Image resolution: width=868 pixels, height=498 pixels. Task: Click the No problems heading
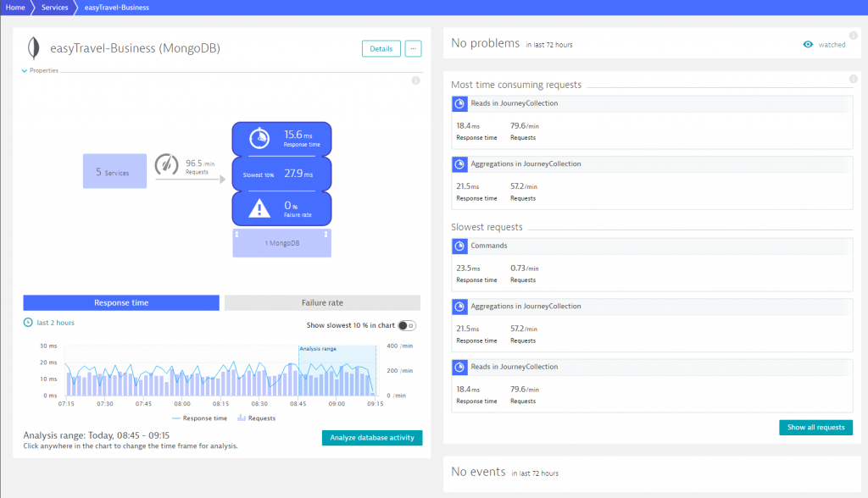pos(486,43)
